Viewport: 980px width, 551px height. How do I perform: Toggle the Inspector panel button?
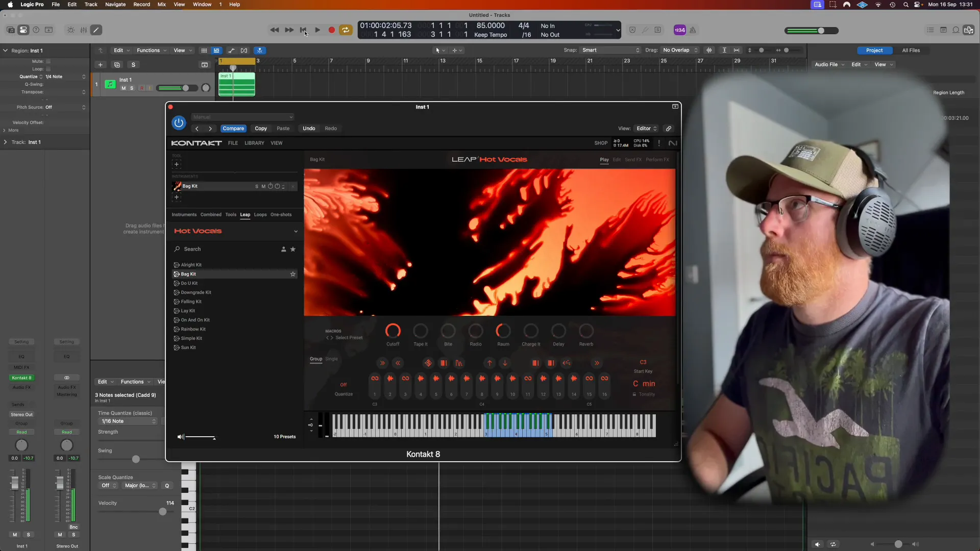tap(23, 30)
